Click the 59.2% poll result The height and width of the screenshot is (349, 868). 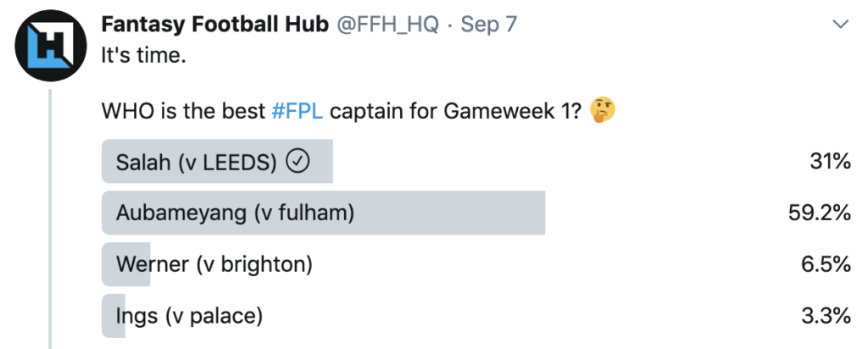point(819,213)
